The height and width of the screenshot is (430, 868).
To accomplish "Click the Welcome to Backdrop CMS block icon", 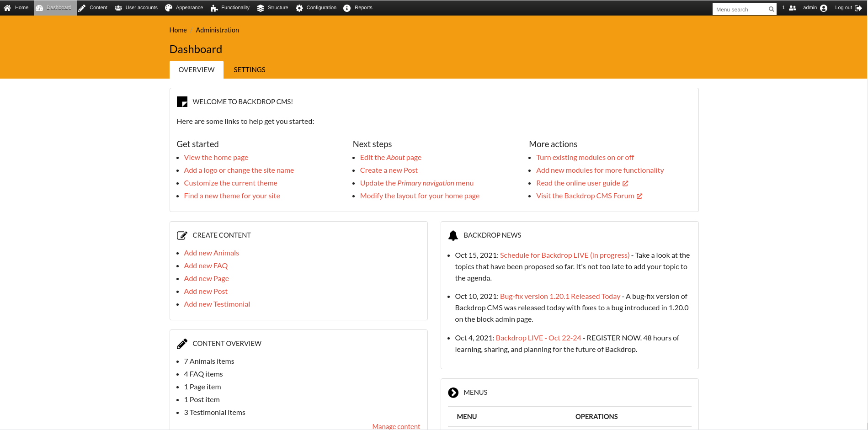I will [x=182, y=101].
